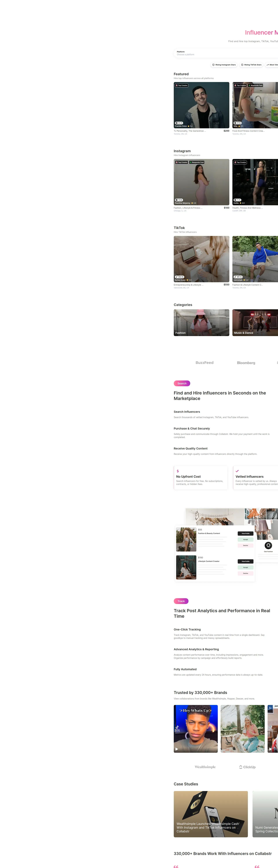Click the Bloomberg logo
The height and width of the screenshot is (868, 278).
pyautogui.click(x=246, y=363)
